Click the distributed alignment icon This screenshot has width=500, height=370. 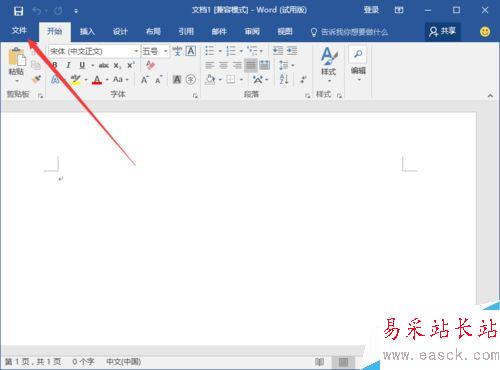(264, 65)
